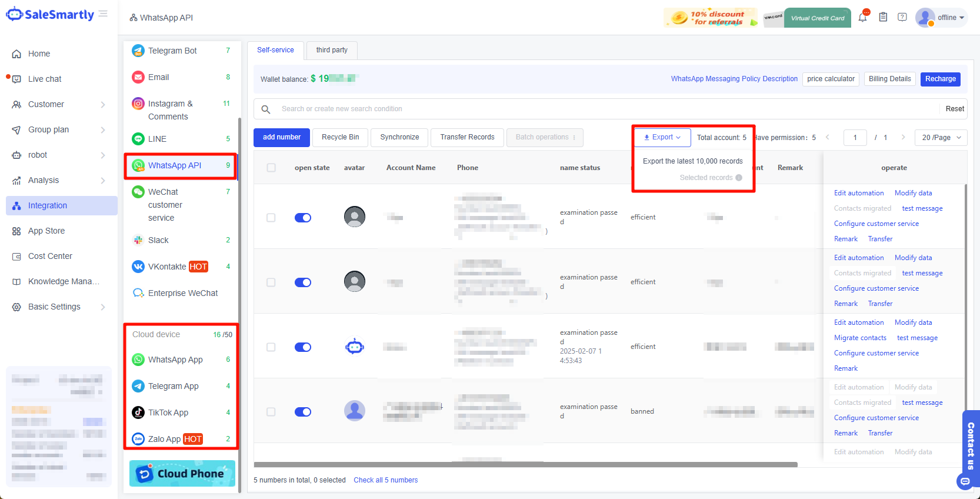Viewport: 980px width, 499px height.
Task: Open the 20 /Page size dropdown
Action: (941, 138)
